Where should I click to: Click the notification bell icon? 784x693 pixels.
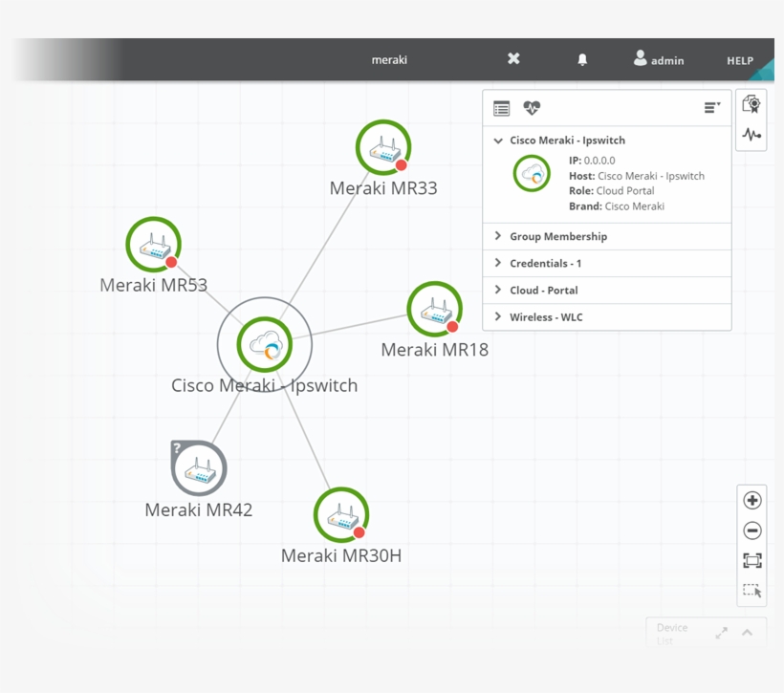[x=582, y=59]
